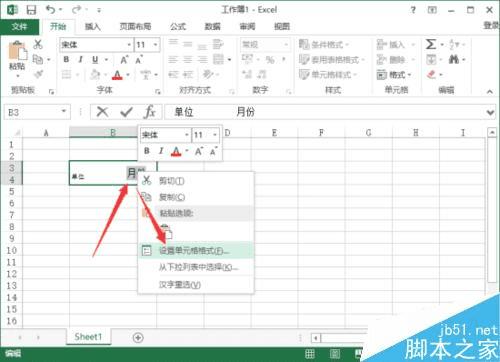Click the Format cells button in ribbon
500x362 pixels.
[394, 74]
